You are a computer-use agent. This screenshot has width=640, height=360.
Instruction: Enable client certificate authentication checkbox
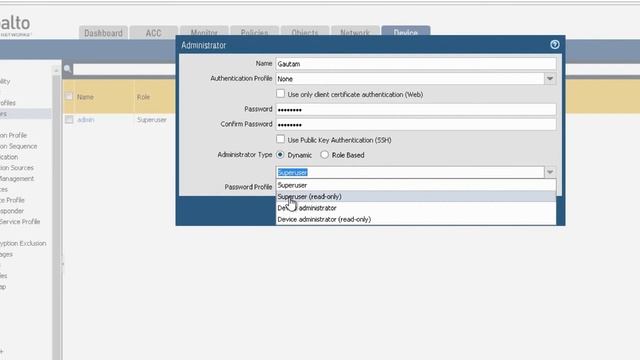pos(280,93)
